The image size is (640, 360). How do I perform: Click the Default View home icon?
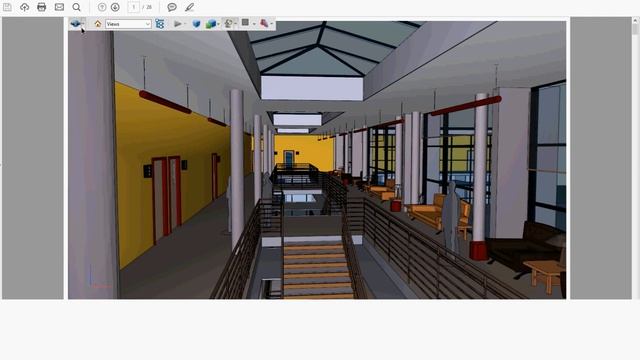pyautogui.click(x=98, y=24)
